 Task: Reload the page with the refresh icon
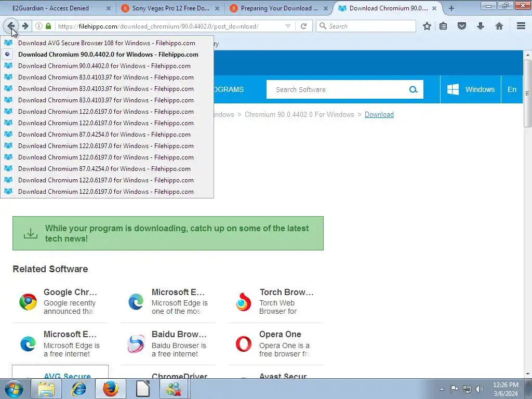(303, 26)
